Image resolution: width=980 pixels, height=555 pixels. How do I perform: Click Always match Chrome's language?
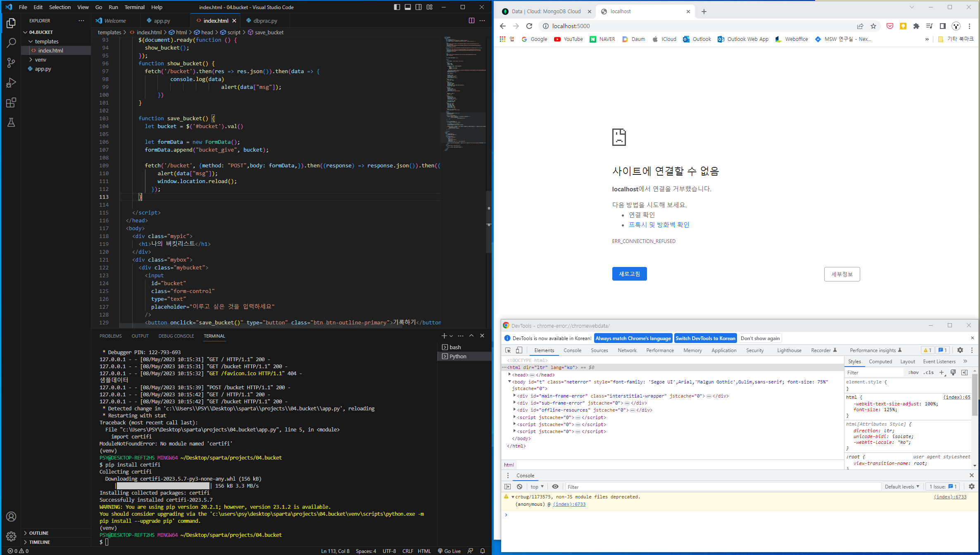coord(633,338)
